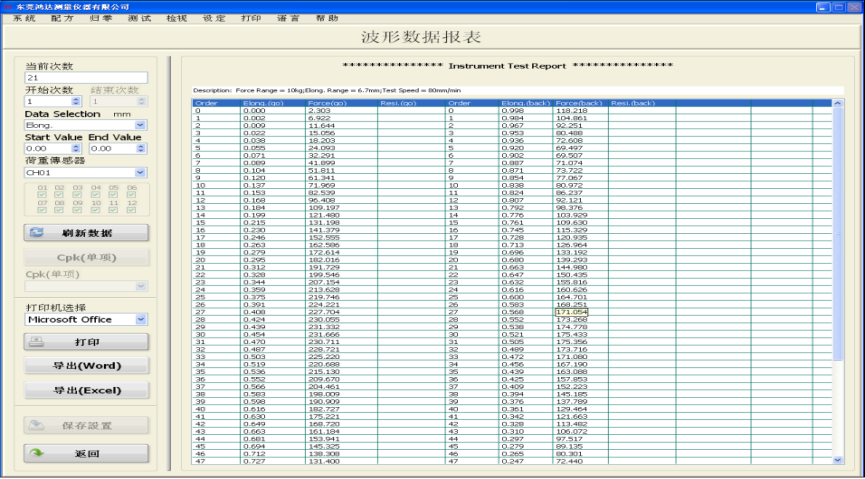Open the 帮助 (Help) menu
The image size is (865, 479).
[x=326, y=18]
